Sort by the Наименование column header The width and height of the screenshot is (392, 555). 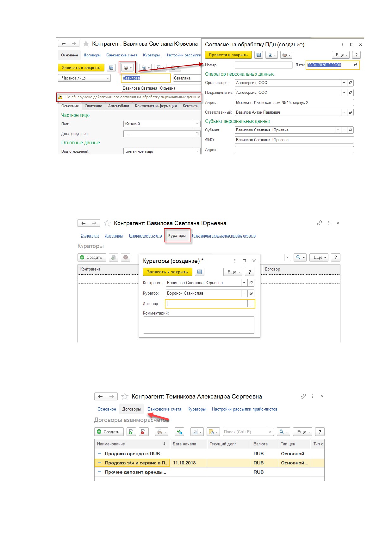[132, 444]
